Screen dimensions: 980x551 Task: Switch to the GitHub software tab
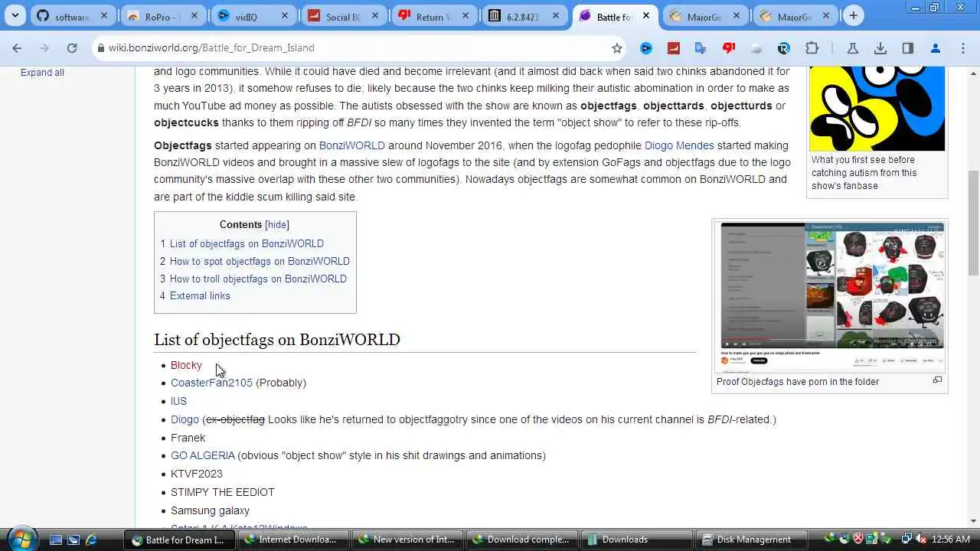click(73, 16)
